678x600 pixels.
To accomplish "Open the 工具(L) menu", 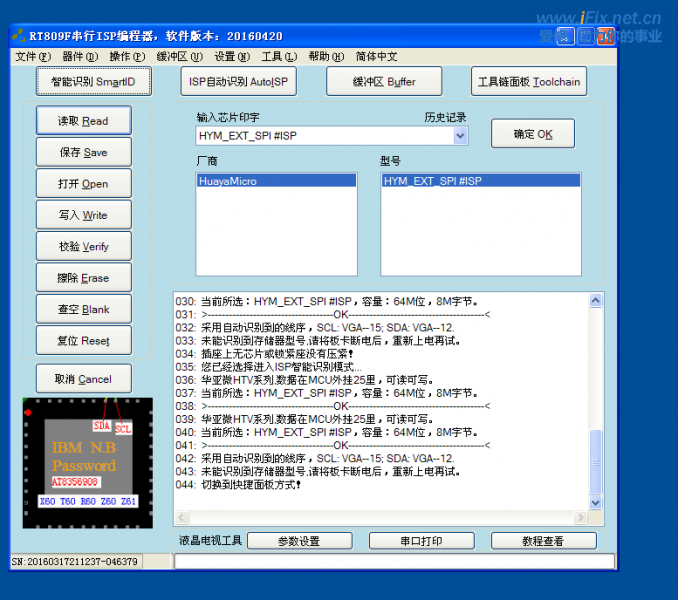I will click(x=279, y=57).
